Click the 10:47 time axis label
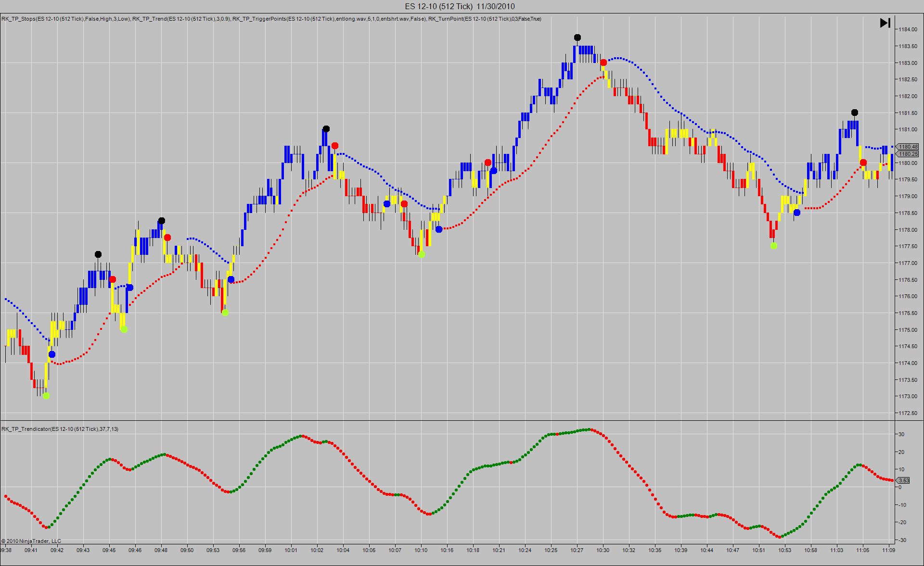Viewport: 924px width, 566px height. tap(733, 550)
